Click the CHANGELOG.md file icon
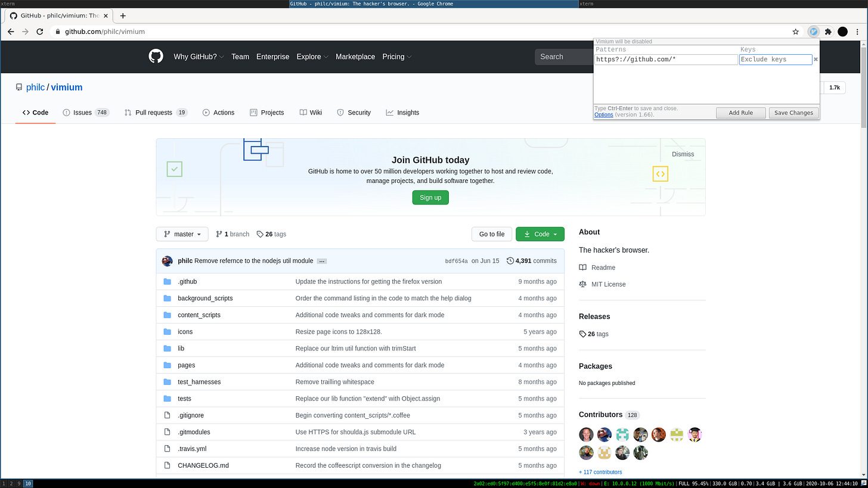This screenshot has height=488, width=868. tap(167, 465)
